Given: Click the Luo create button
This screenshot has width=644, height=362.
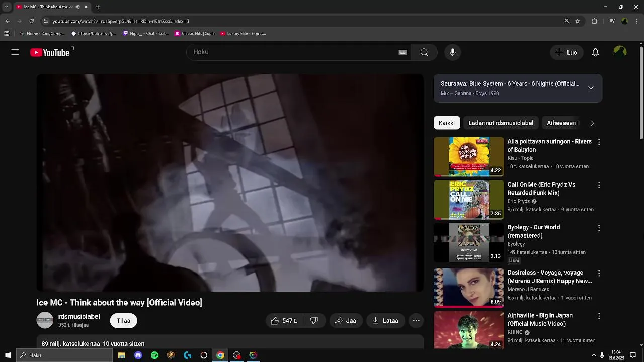Looking at the screenshot, I should pos(567,52).
